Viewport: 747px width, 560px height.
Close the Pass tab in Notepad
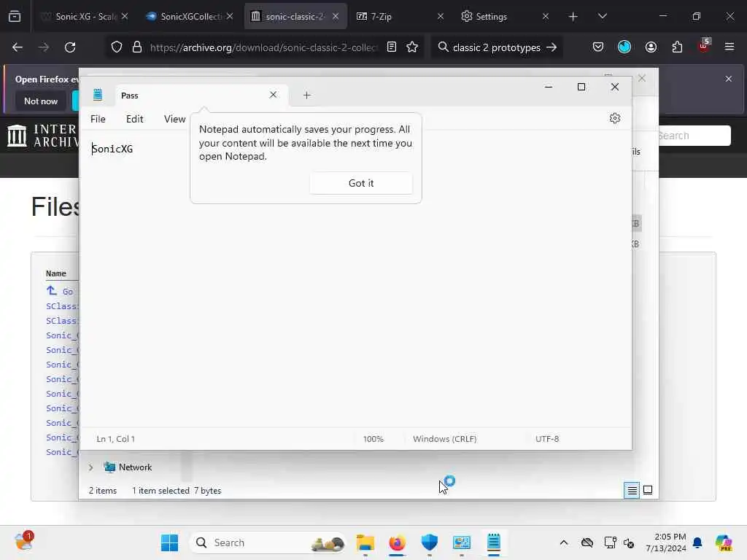pos(273,95)
